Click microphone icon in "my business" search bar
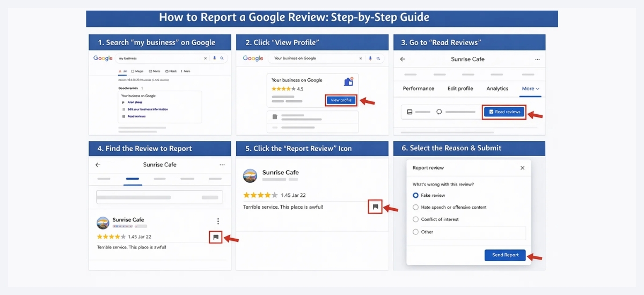The height and width of the screenshot is (295, 644). coord(214,58)
